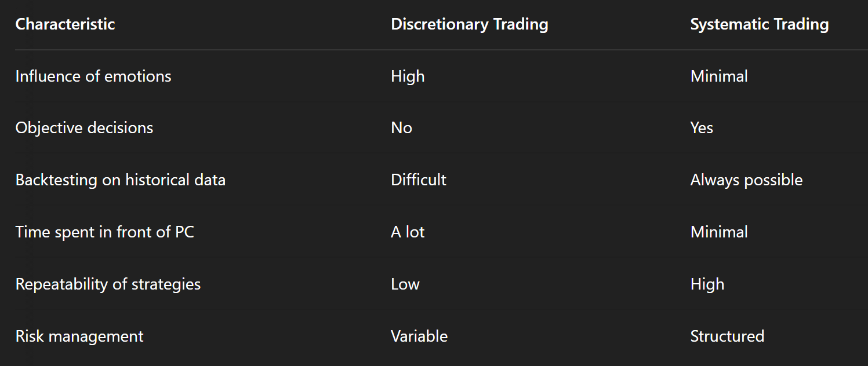Click the 'Low' cell for Repeatability

pos(405,284)
